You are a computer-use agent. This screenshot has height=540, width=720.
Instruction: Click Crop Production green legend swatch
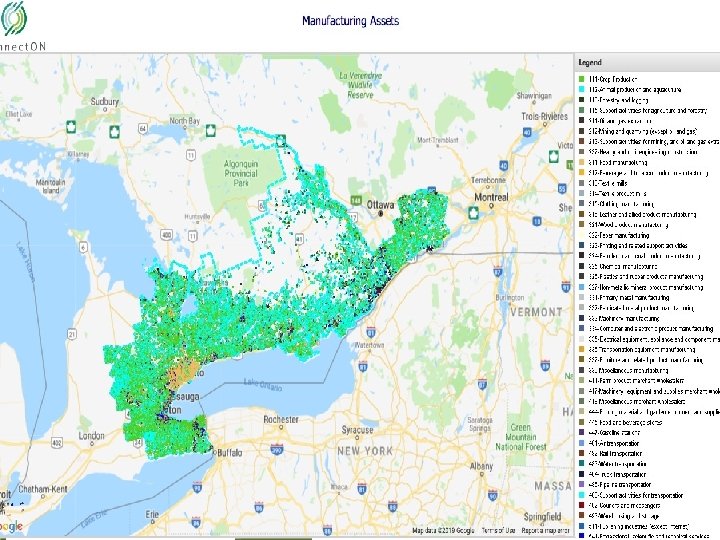pos(582,79)
